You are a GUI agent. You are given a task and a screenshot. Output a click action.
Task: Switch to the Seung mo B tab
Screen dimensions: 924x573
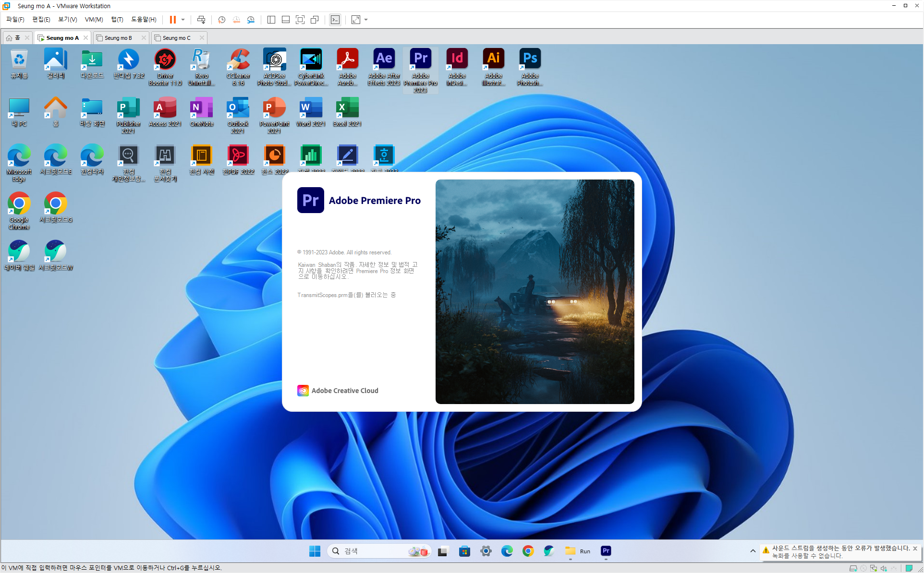coord(118,38)
